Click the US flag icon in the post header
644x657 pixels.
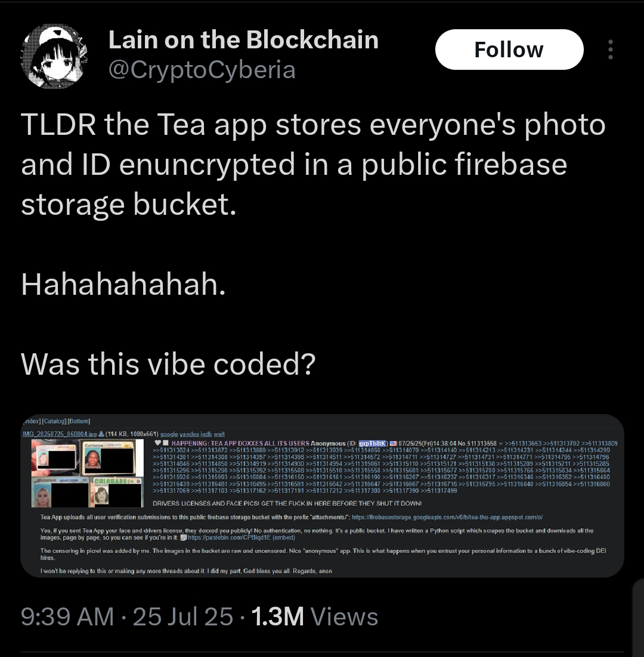(x=393, y=443)
